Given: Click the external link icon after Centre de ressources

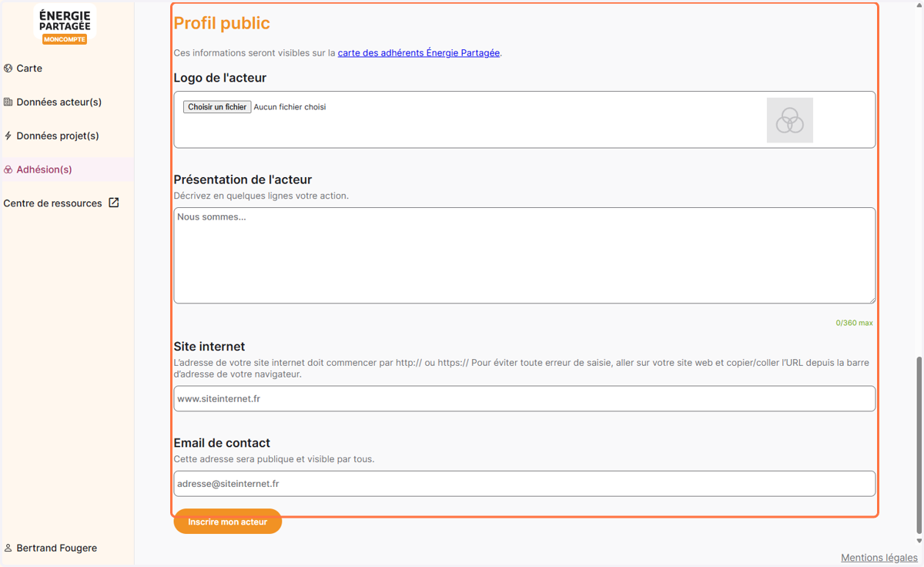Looking at the screenshot, I should 114,203.
